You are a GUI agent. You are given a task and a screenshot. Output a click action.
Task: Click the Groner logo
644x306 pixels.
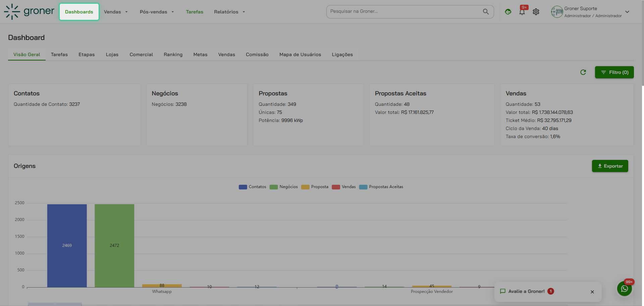29,12
